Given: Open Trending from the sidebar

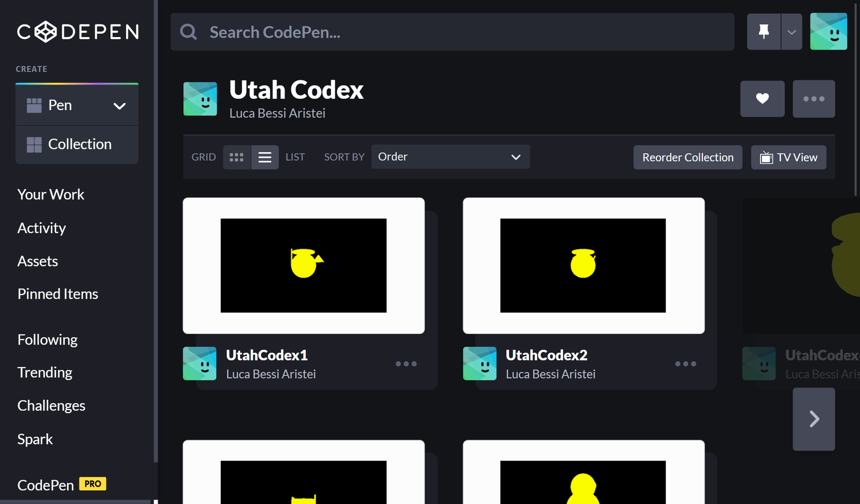Looking at the screenshot, I should (x=45, y=372).
